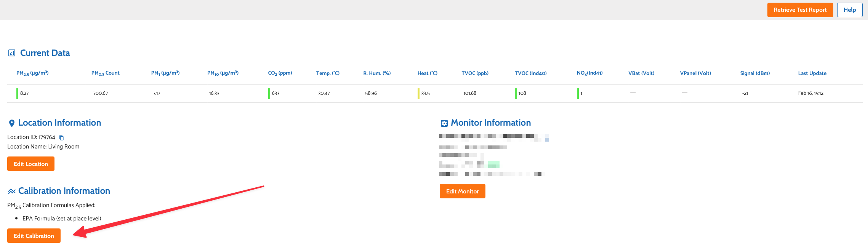
Task: Click the green CO2 status indicator bar
Action: [x=269, y=93]
